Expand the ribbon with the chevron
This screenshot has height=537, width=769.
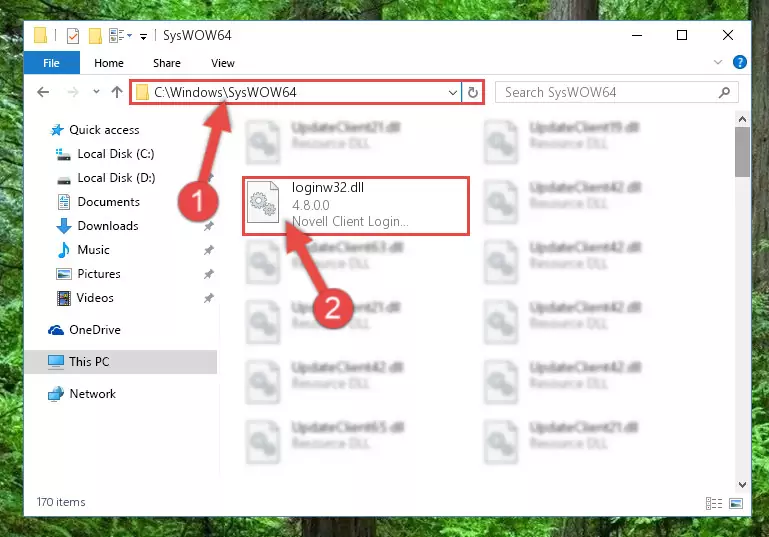click(718, 62)
